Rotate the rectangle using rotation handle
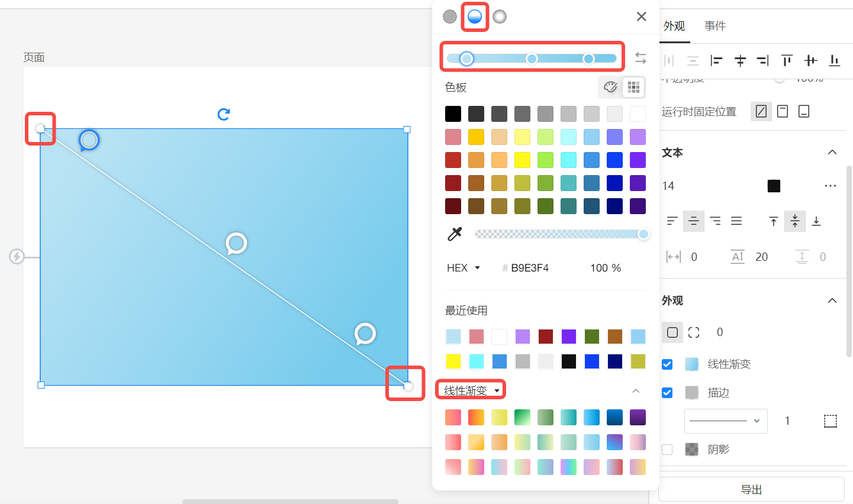This screenshot has height=504, width=853. coord(224,114)
